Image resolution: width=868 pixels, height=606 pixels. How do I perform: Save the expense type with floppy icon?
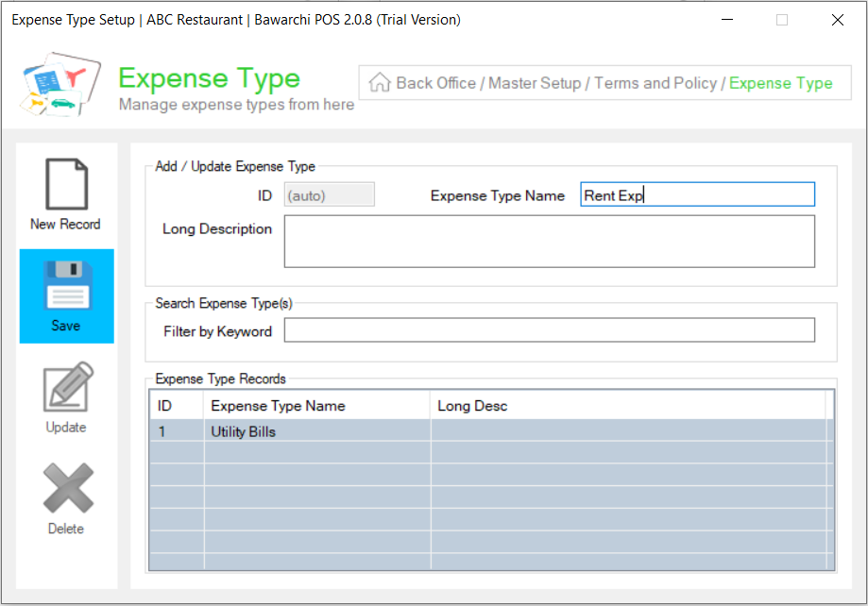(66, 287)
